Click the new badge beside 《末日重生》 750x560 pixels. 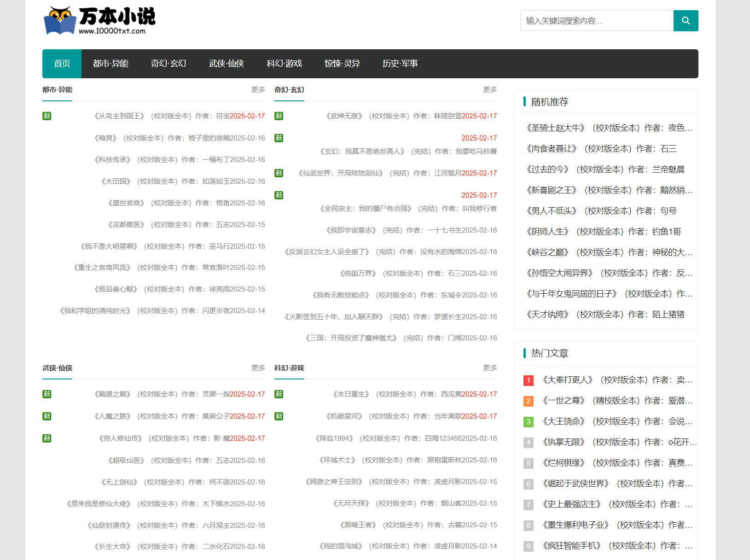click(x=279, y=394)
